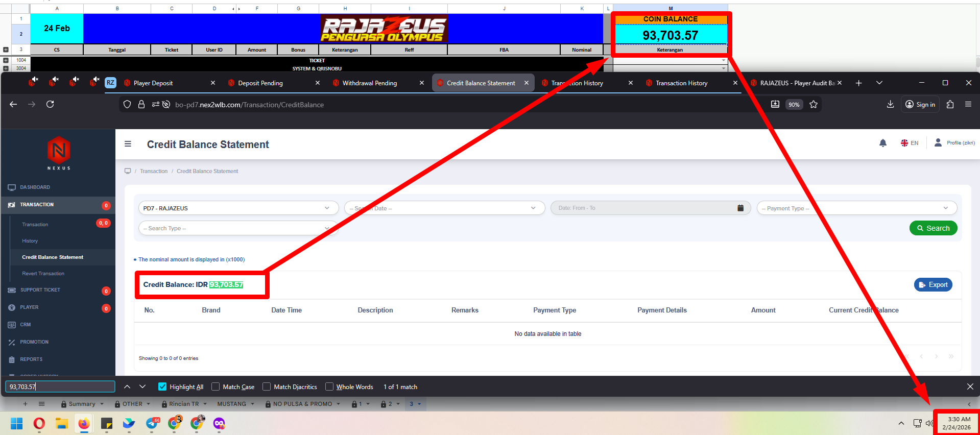The image size is (980, 435).
Task: Open the EN language selector
Action: point(910,143)
